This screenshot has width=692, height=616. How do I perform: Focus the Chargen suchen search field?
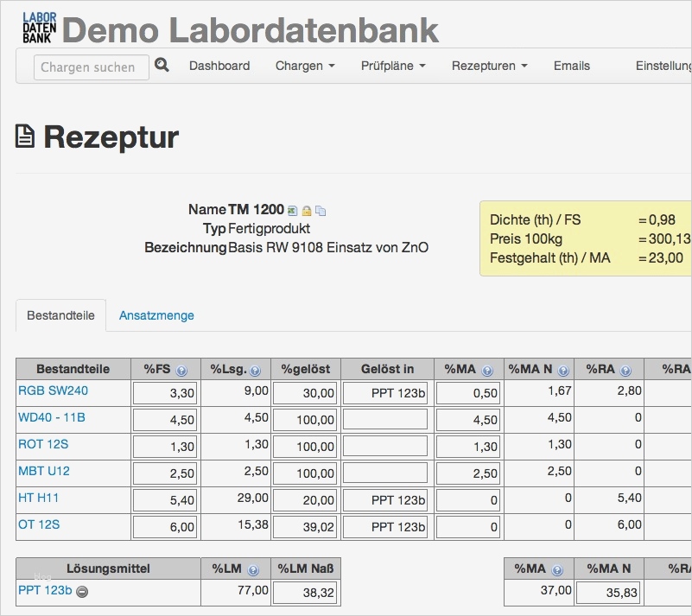pyautogui.click(x=92, y=67)
